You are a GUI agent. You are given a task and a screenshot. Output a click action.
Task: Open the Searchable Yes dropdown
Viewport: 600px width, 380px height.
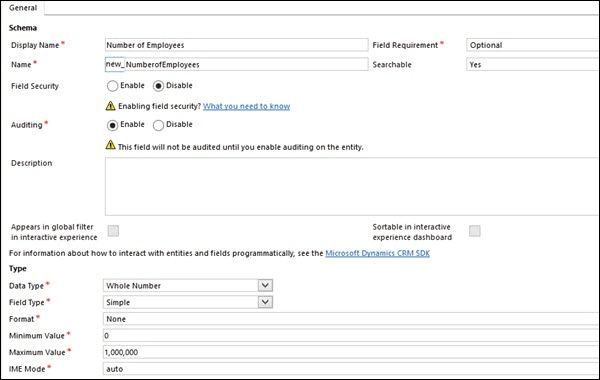click(533, 64)
